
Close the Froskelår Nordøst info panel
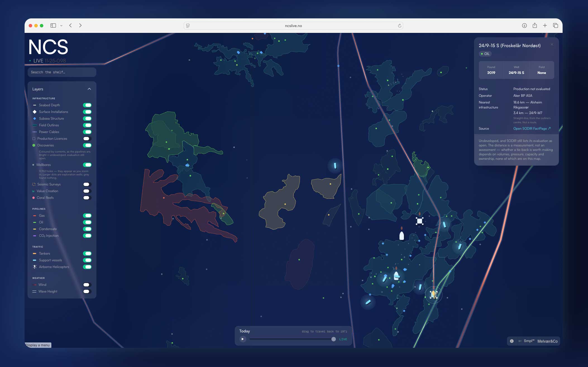552,45
